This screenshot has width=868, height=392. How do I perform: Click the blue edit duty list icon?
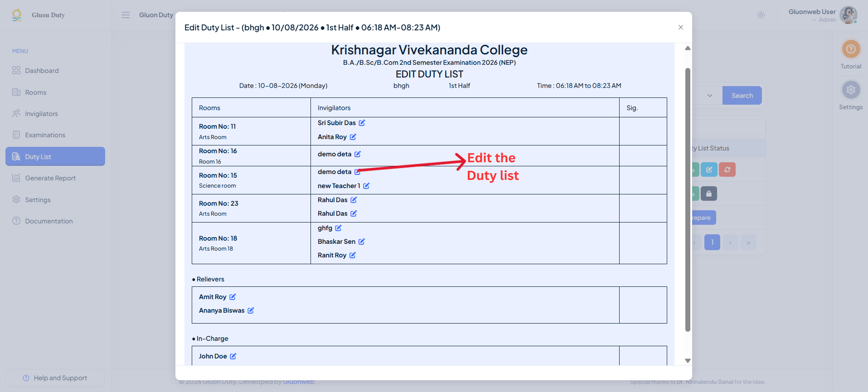coord(709,169)
